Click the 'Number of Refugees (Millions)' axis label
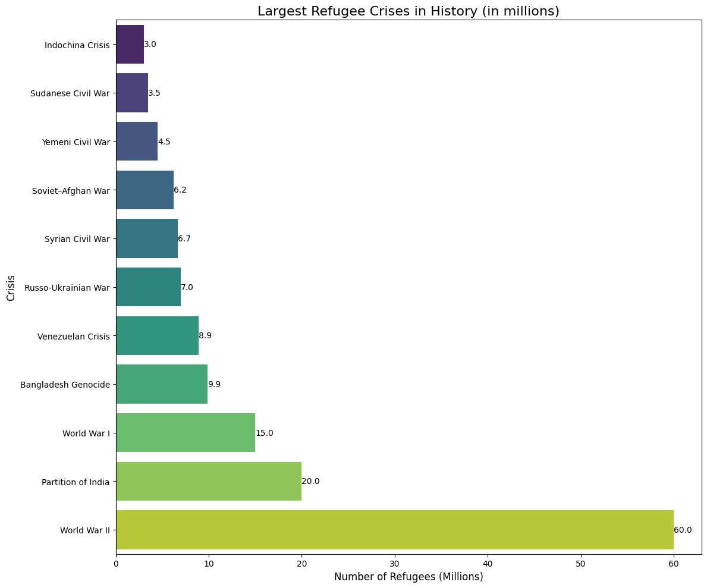 (408, 577)
